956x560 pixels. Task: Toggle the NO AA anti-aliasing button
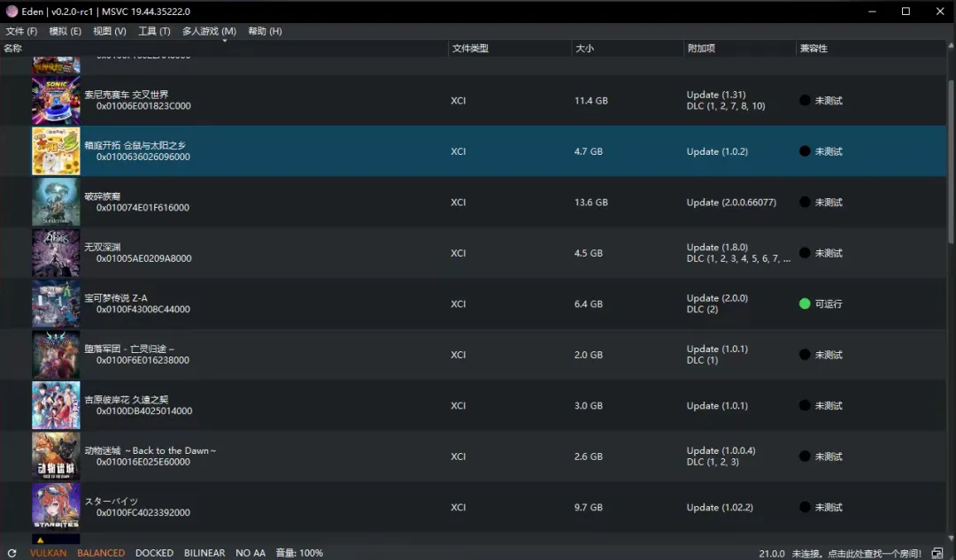pyautogui.click(x=251, y=553)
